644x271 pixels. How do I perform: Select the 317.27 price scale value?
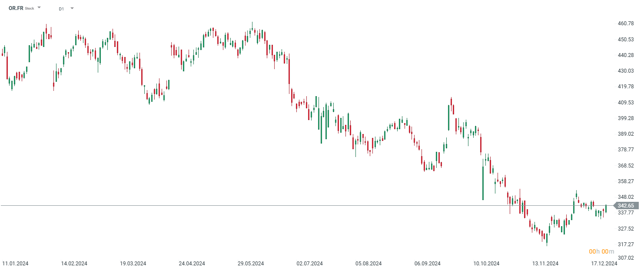click(x=626, y=244)
